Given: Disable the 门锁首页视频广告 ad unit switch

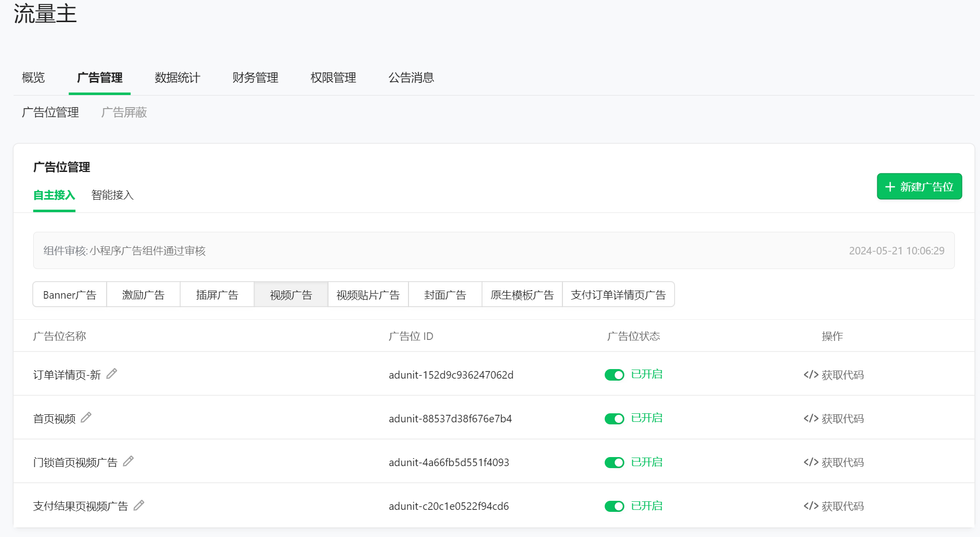Looking at the screenshot, I should [x=614, y=462].
